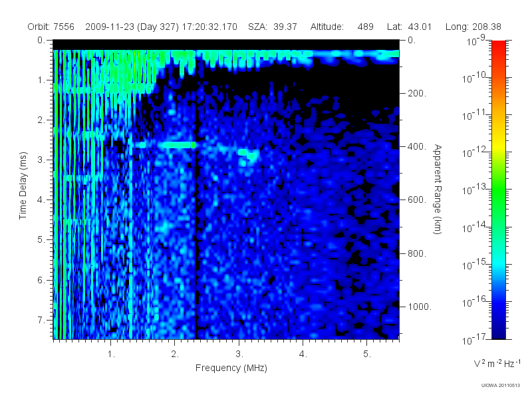
Task: Click the '5.' frequency axis tick label
Action: tap(367, 354)
